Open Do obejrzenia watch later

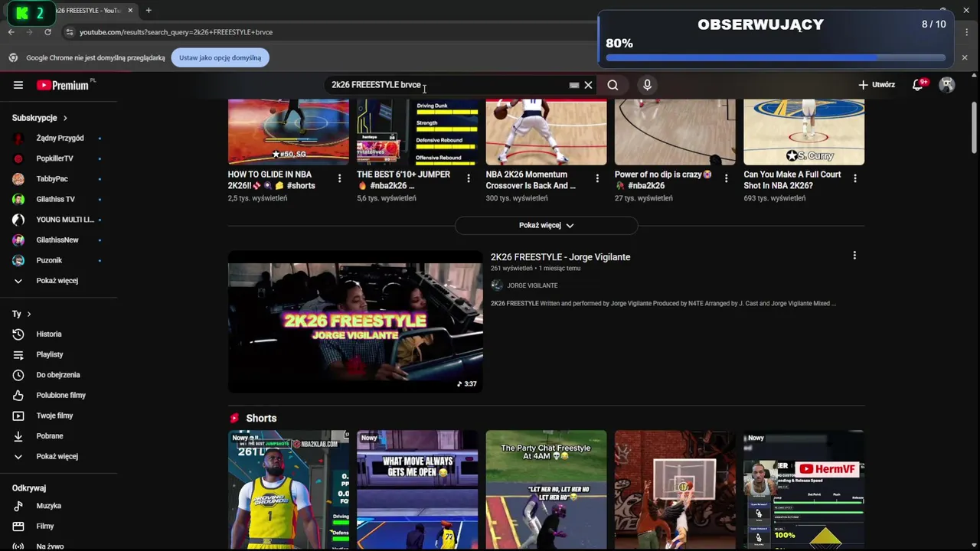point(59,375)
